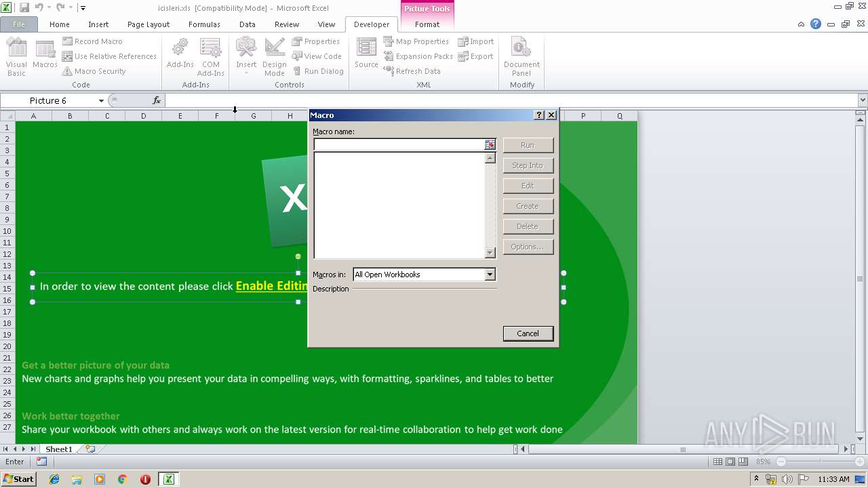Switch to the Home tab
Screen dimensions: 868x488
click(x=60, y=24)
